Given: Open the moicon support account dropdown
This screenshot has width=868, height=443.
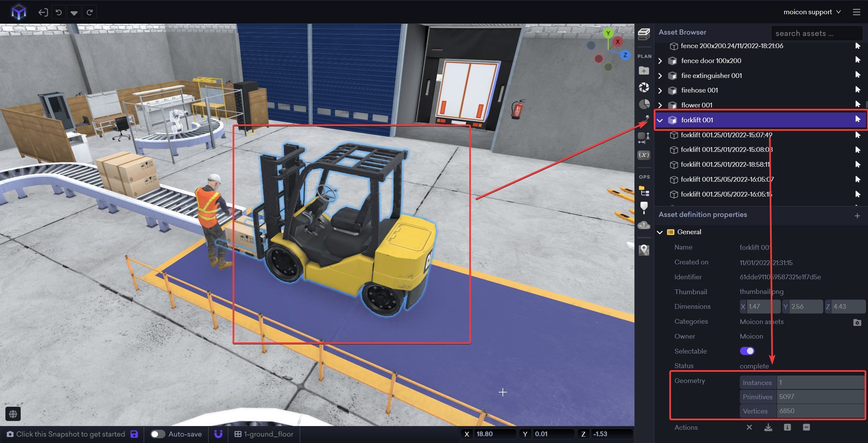Looking at the screenshot, I should (x=812, y=12).
